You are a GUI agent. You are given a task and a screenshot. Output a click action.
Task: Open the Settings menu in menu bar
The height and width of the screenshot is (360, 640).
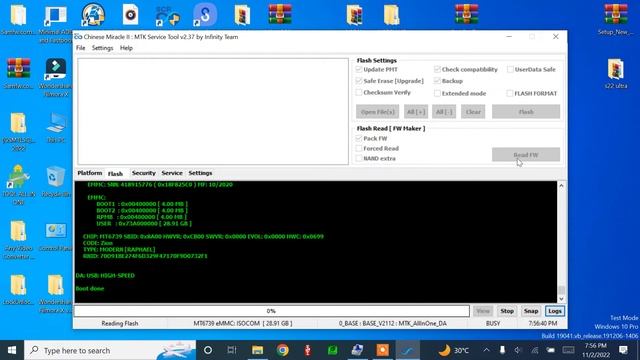102,48
